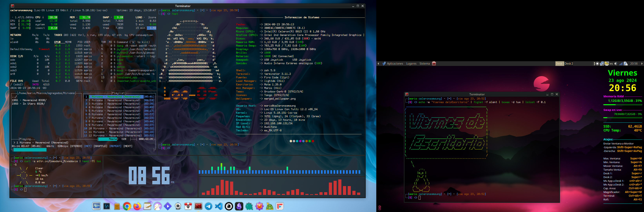Click the MEM% column header in glances
The width and height of the screenshot is (644, 212).
coord(68,42)
